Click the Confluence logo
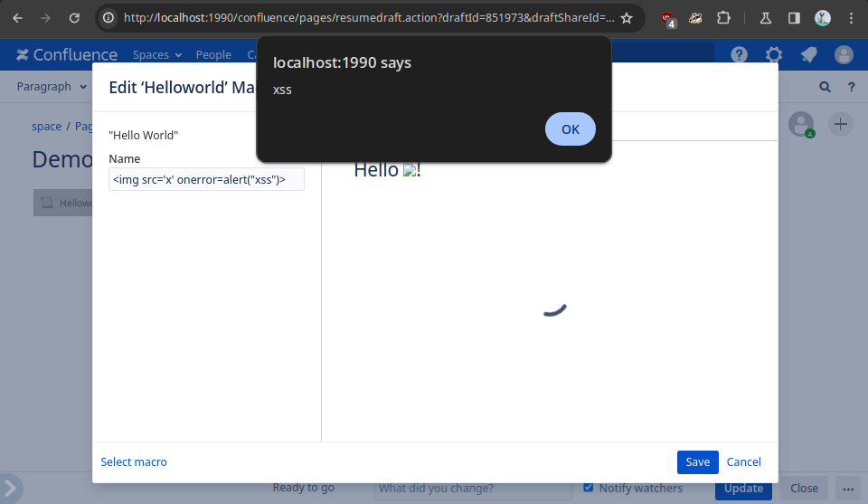 pos(66,55)
